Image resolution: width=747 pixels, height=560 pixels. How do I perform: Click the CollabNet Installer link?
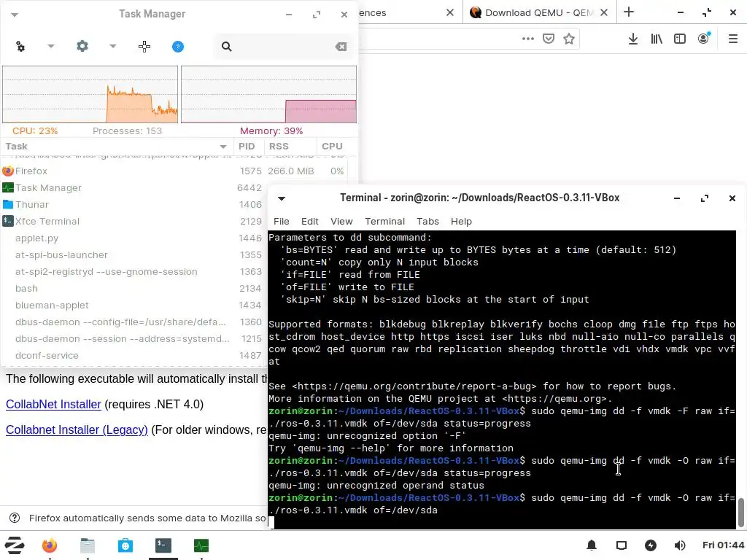click(53, 404)
